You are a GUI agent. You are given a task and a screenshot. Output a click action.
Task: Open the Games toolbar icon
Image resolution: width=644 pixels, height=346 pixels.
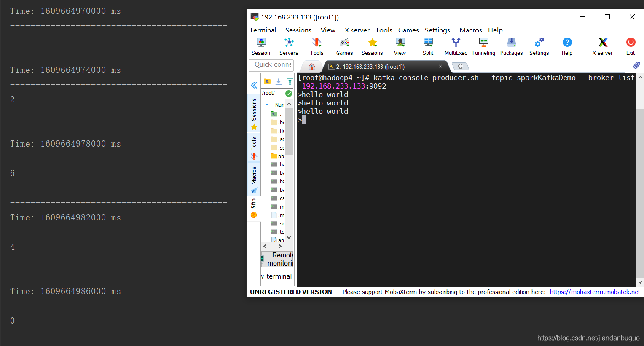(x=344, y=43)
